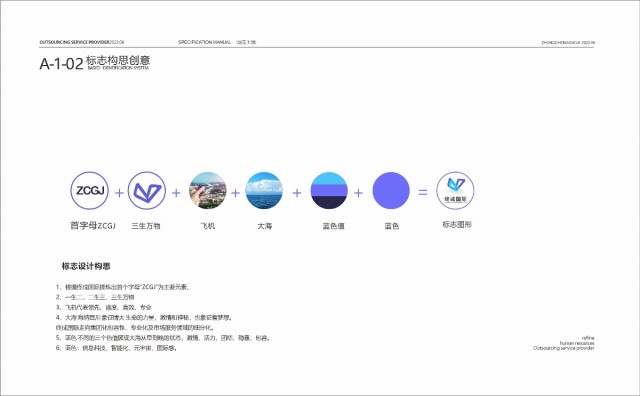
Task: Select the label '三生万物' under the emblem
Action: [x=146, y=226]
